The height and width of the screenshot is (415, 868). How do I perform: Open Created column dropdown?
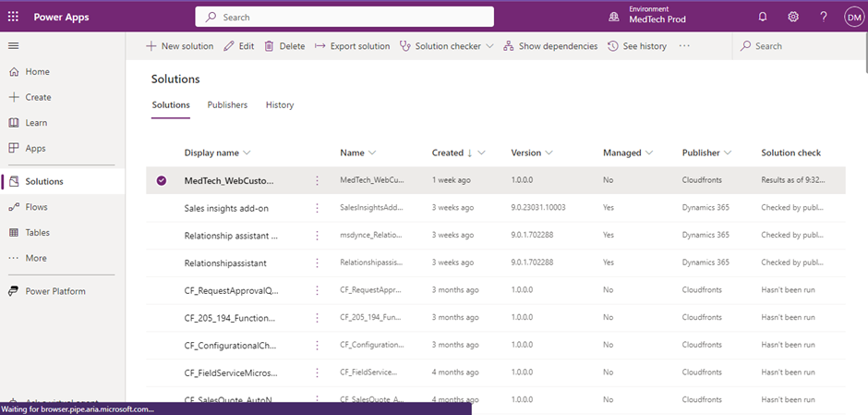[481, 153]
